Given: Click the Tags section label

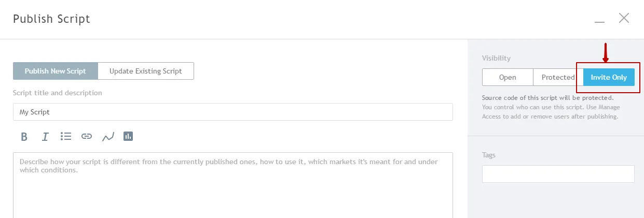Looking at the screenshot, I should point(488,155).
